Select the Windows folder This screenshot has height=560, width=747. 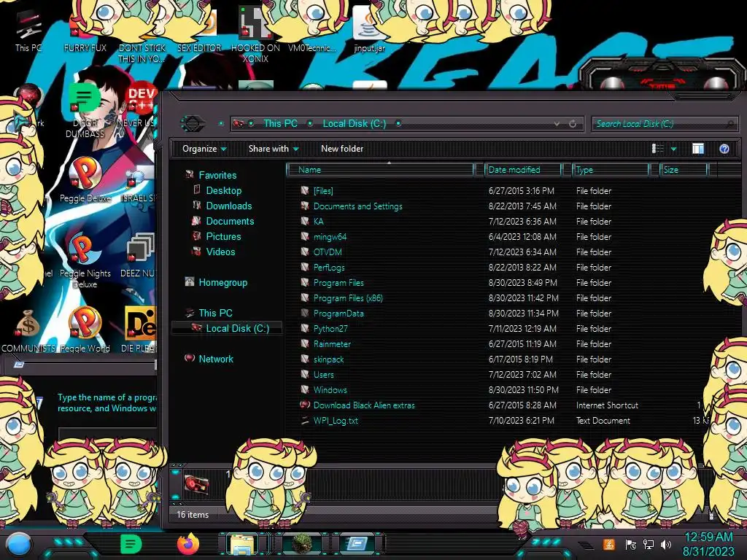(x=330, y=389)
